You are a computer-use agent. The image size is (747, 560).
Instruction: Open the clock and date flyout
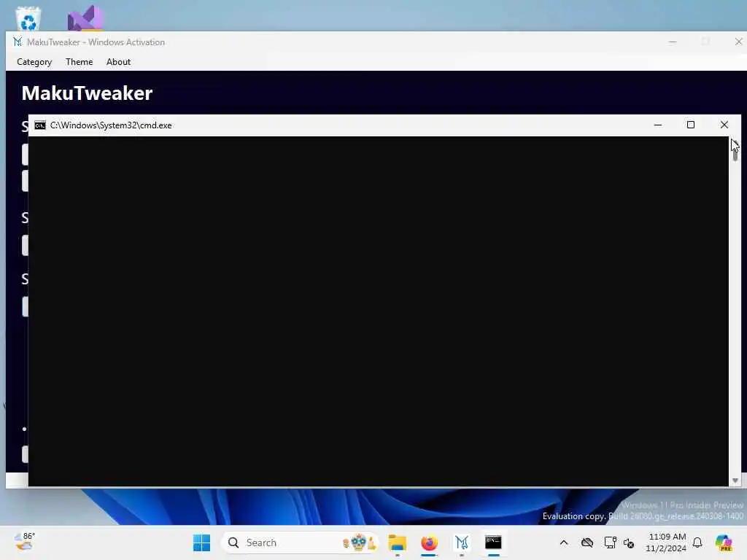click(666, 542)
